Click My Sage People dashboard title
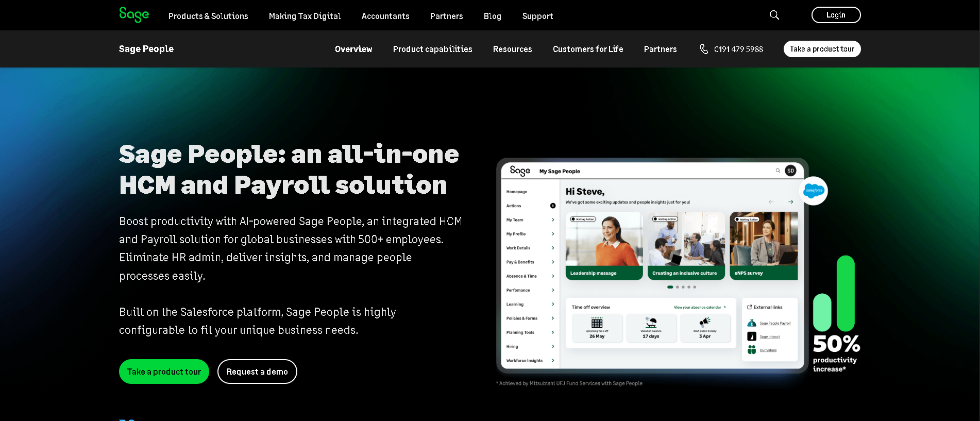 [x=560, y=171]
